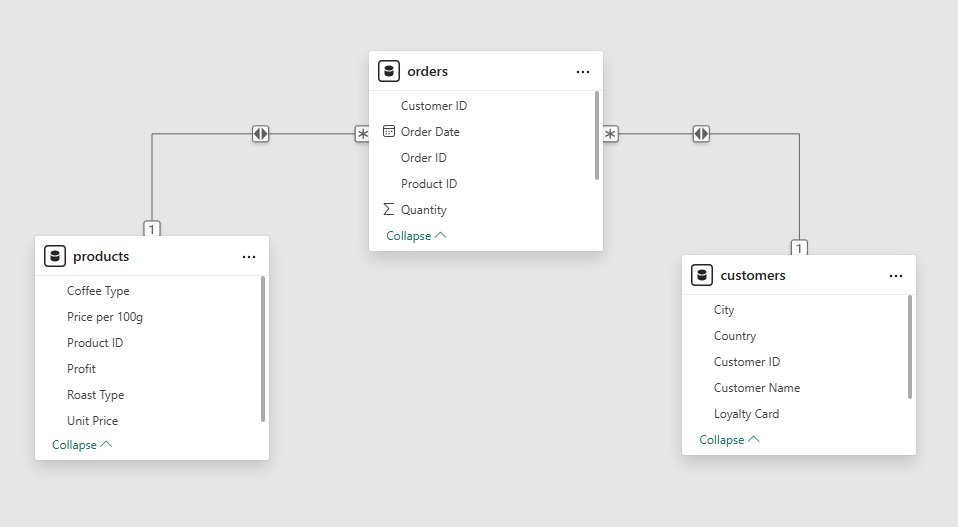958x527 pixels.
Task: Click the one-side cardinality marker above products
Action: 152,228
